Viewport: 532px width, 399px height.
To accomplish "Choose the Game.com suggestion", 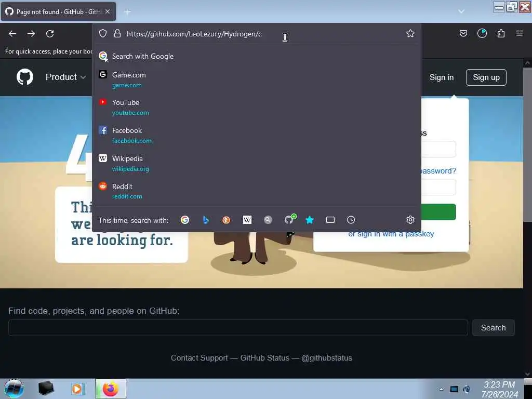I will tap(257, 79).
